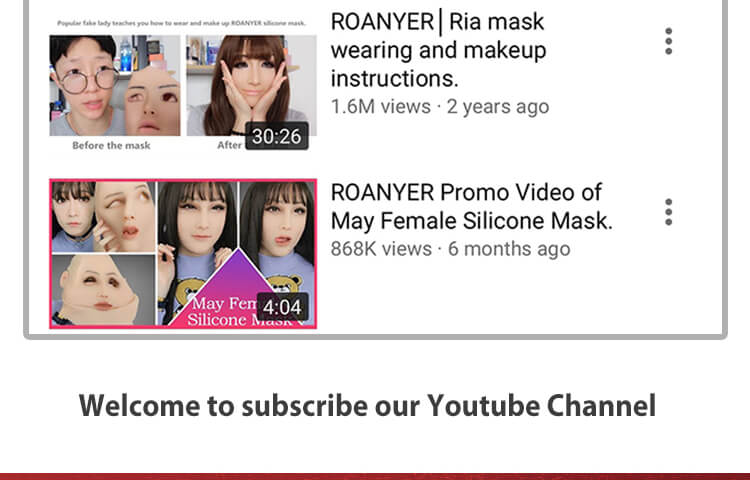Click 'Welcome to subscribe our Youtube Channel' heading

tap(367, 406)
